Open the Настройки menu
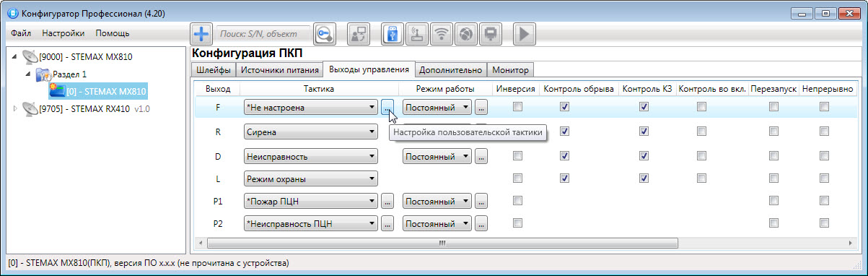 pyautogui.click(x=63, y=33)
